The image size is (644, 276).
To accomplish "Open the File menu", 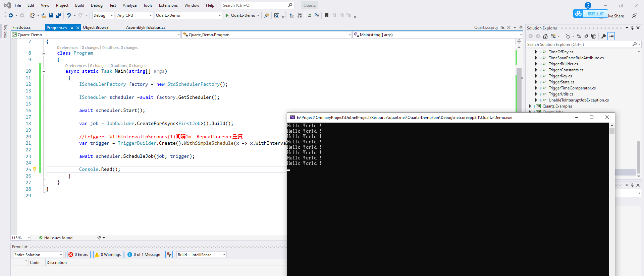I will [x=18, y=5].
